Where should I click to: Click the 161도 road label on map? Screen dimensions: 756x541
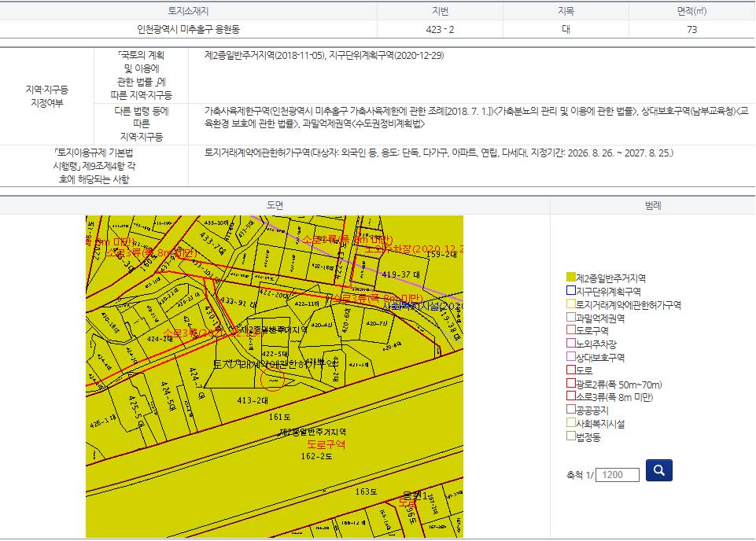[x=279, y=417]
